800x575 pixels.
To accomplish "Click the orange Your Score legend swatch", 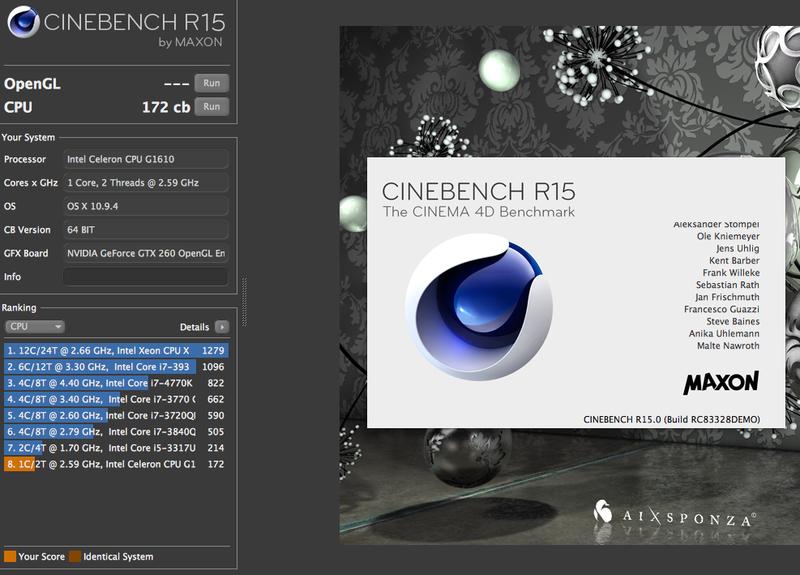I will coord(10,556).
